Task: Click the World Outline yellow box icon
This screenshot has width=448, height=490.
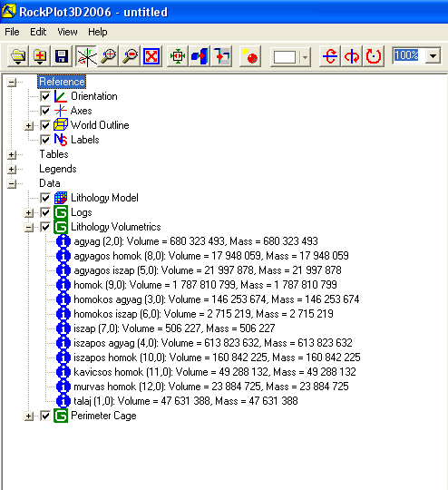Action: 61,125
